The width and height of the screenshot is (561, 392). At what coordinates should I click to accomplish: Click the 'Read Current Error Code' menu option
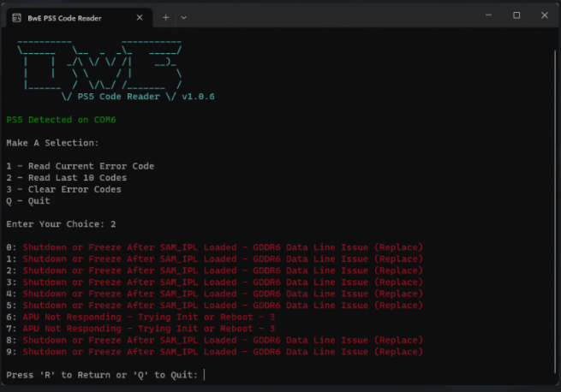80,166
